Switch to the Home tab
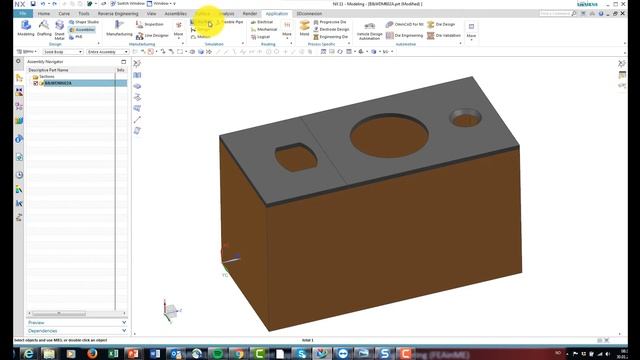640x360 pixels. click(44, 13)
